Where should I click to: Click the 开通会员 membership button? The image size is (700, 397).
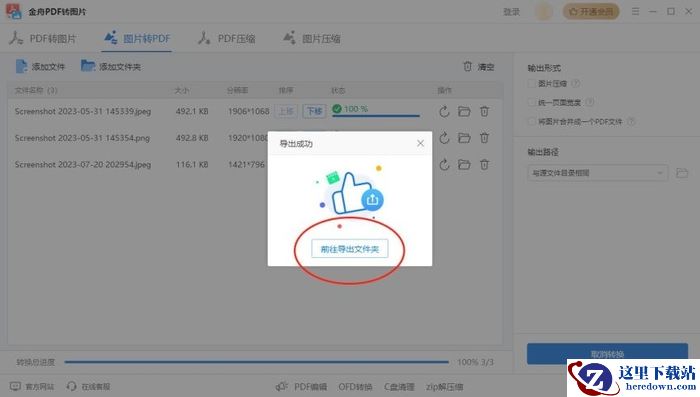(591, 12)
